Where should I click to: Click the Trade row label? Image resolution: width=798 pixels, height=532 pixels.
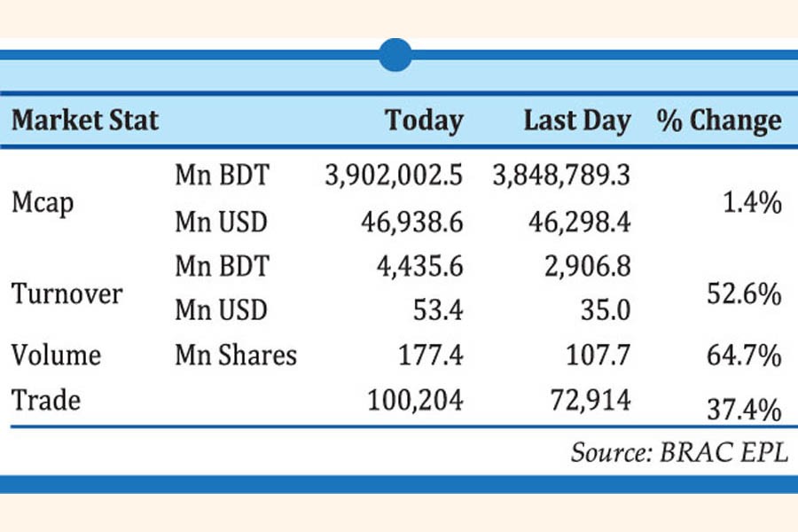point(45,400)
